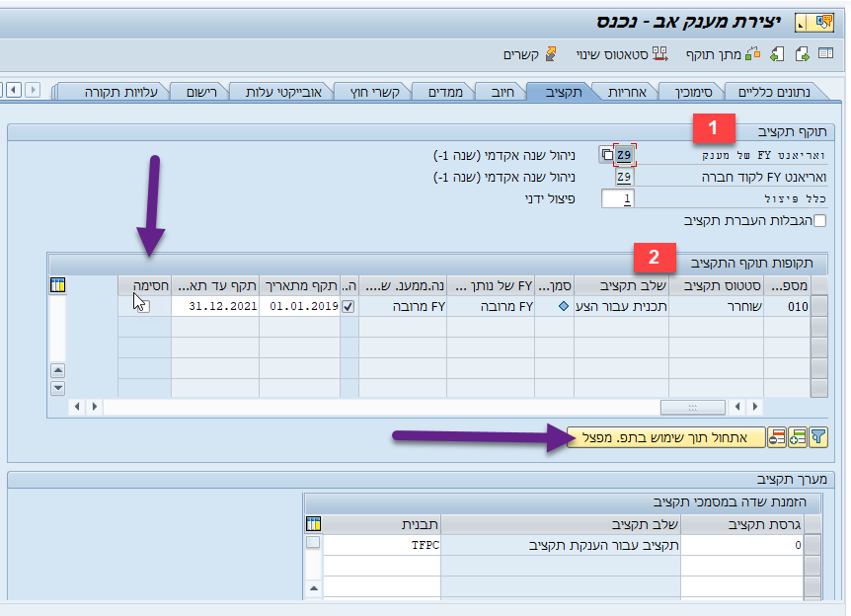Open the budget documents table settings icon
Image resolution: width=851 pixels, height=616 pixels.
click(314, 524)
